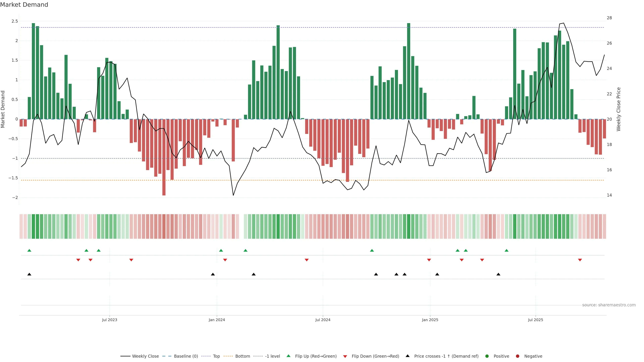The width and height of the screenshot is (644, 362).
Task: Click red Flip Down triangle in legend
Action: [345, 356]
